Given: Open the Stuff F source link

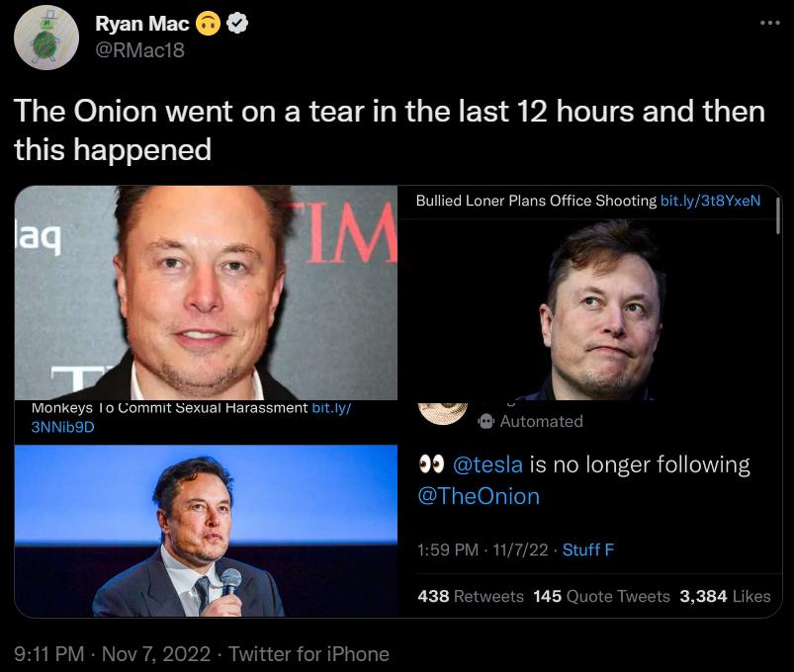Looking at the screenshot, I should (588, 549).
